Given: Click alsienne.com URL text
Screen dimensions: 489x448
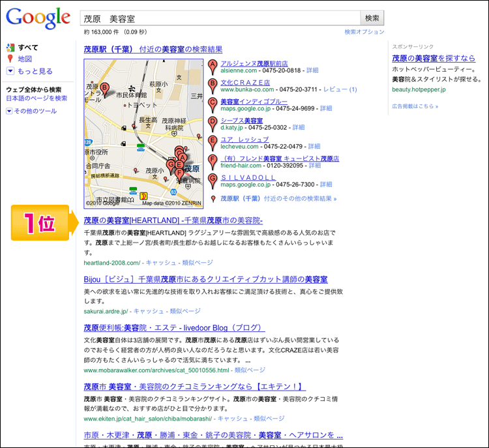Looking at the screenshot, I should coord(239,70).
